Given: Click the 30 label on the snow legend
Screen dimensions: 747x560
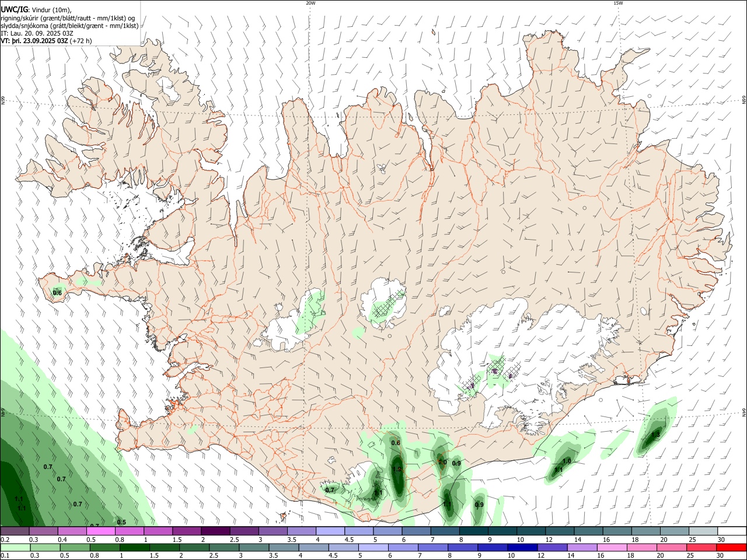Looking at the screenshot, I should 721,540.
